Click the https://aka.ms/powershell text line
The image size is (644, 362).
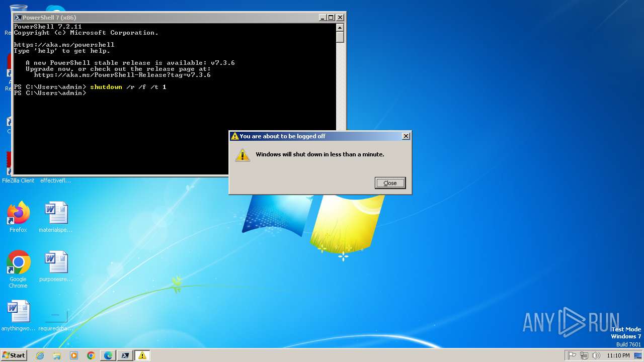tap(64, 45)
